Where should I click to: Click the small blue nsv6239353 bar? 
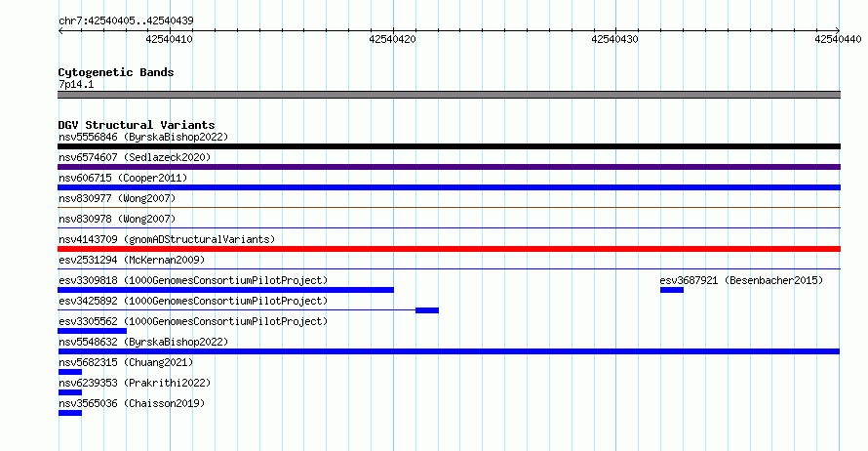[70, 392]
